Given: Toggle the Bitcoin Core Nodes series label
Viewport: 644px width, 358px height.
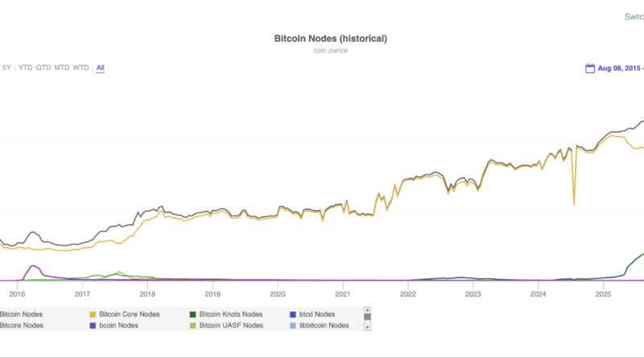Looking at the screenshot, I should (x=130, y=314).
